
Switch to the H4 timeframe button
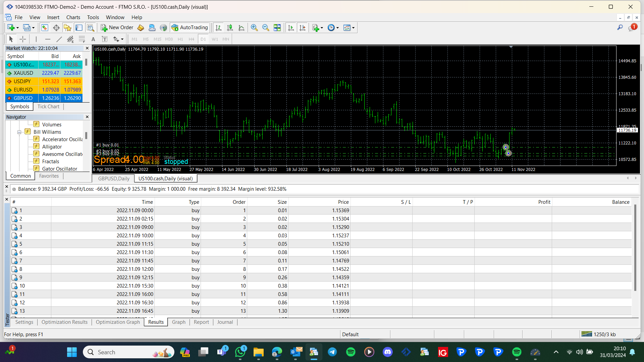pyautogui.click(x=191, y=39)
